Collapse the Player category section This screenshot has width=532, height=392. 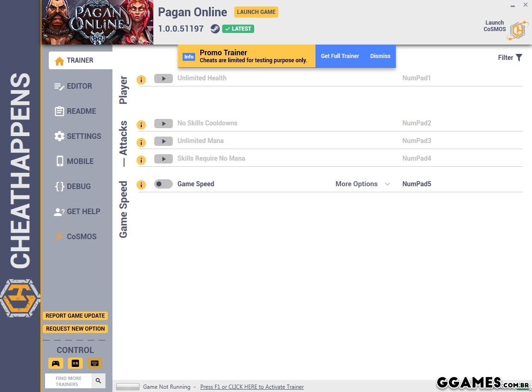pyautogui.click(x=123, y=90)
